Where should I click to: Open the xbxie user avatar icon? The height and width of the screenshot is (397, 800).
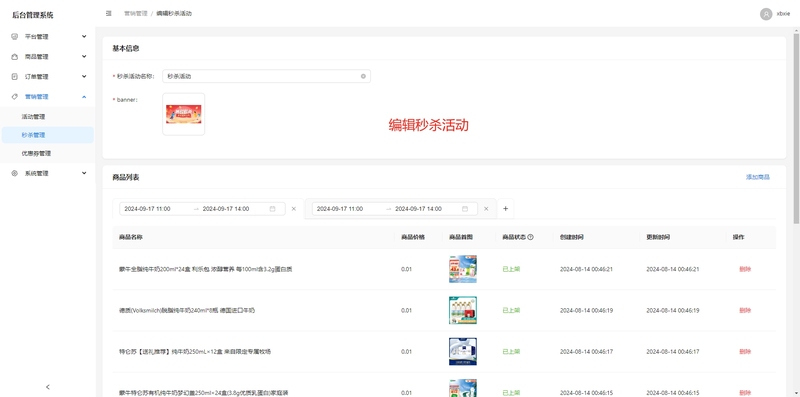(766, 14)
